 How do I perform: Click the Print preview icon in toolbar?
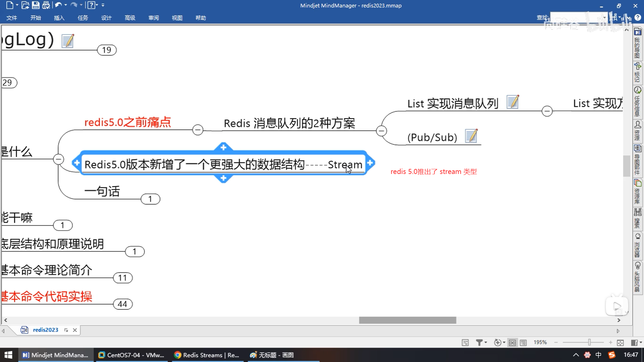pyautogui.click(x=46, y=5)
